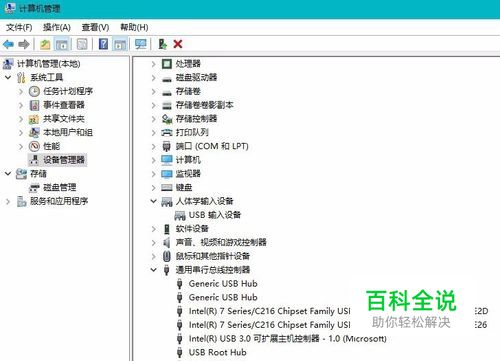Expand the 处理器 category arrow
This screenshot has width=500, height=361.
(153, 64)
